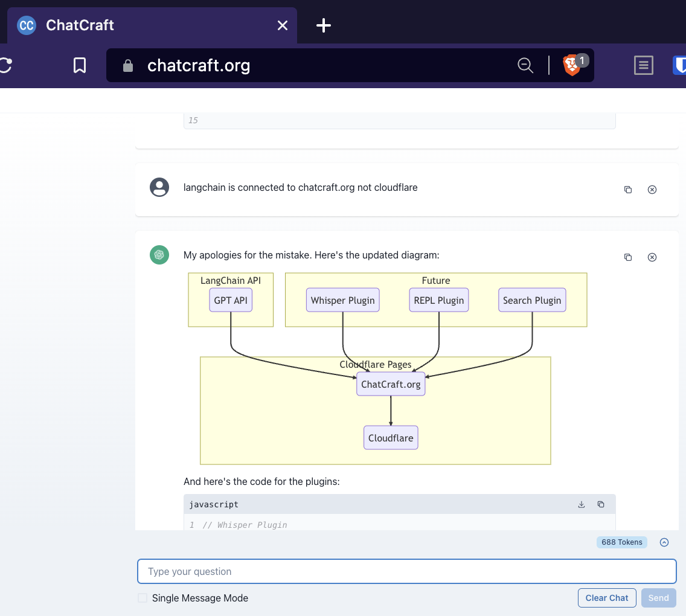Click the Bitwarden shield extension icon
The height and width of the screenshot is (616, 686).
tap(679, 65)
